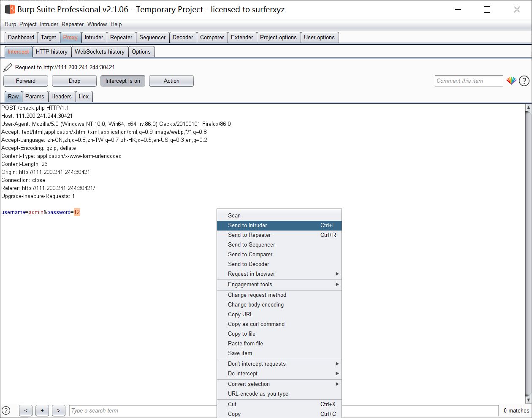Screen dimensions: 532x418
Task: Click the Burp Suite logo icon
Action: tap(10, 9)
